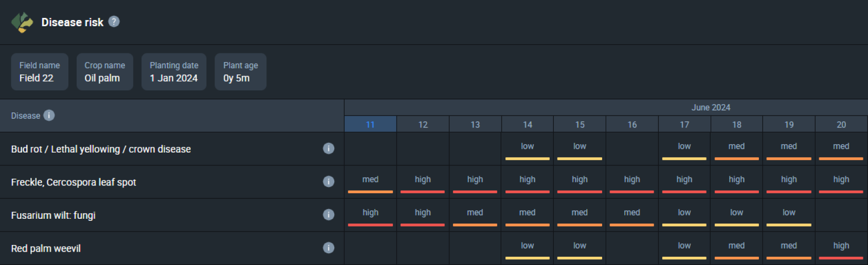Select date column 20

(x=841, y=124)
